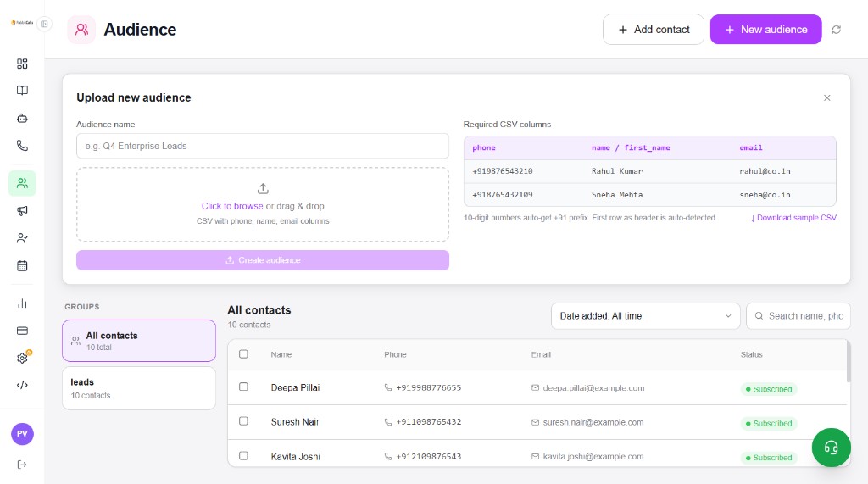The width and height of the screenshot is (868, 484).
Task: Select the highlighted Audience people sidebar icon
Action: pos(22,183)
